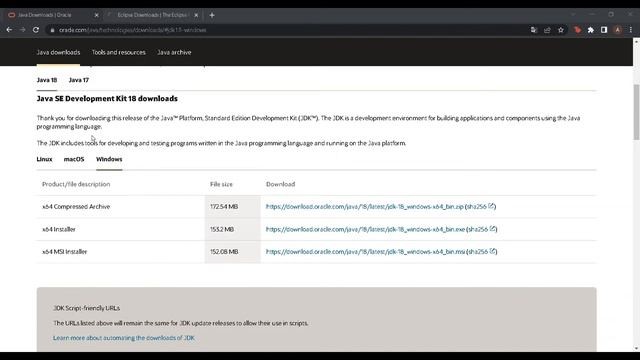640x360 pixels.
Task: Click the page vertical scrollbar thumb
Action: tap(636, 112)
